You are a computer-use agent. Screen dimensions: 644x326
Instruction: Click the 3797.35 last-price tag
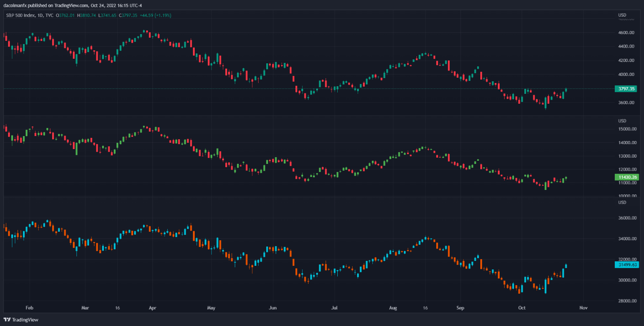[626, 89]
